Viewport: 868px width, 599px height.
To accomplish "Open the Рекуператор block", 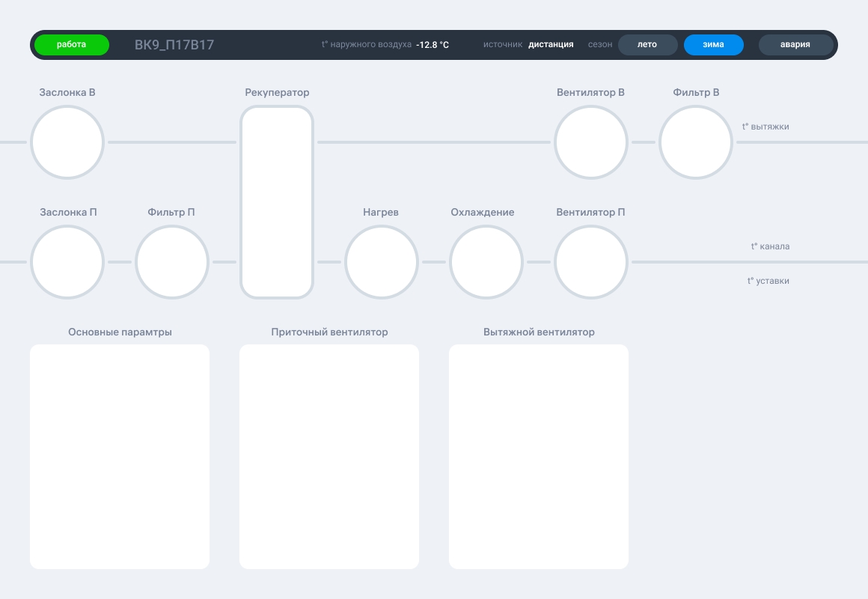I will pos(277,202).
